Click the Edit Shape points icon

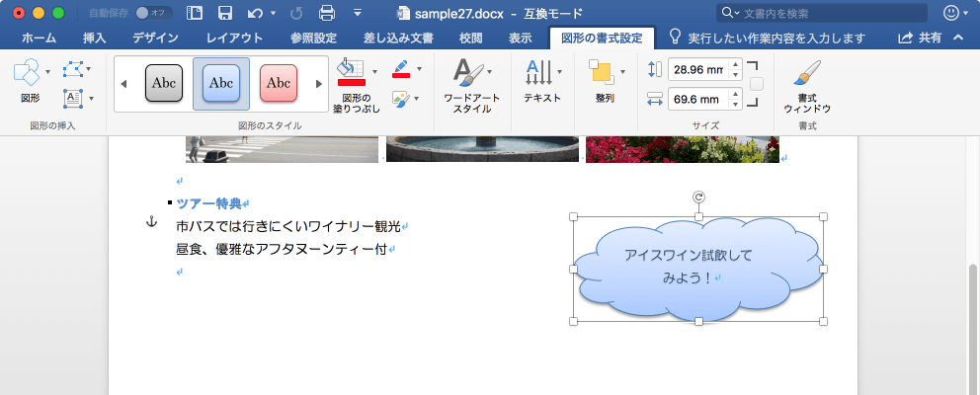pos(72,69)
